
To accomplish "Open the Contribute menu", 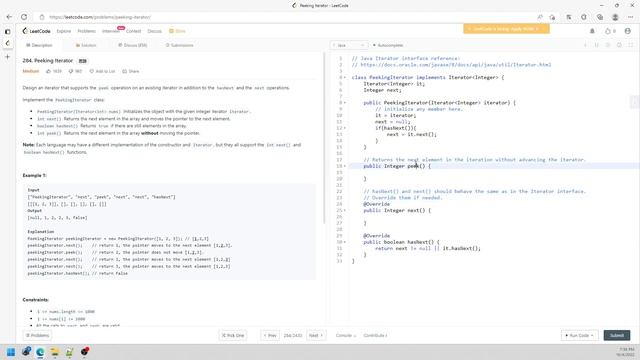I will [375, 336].
